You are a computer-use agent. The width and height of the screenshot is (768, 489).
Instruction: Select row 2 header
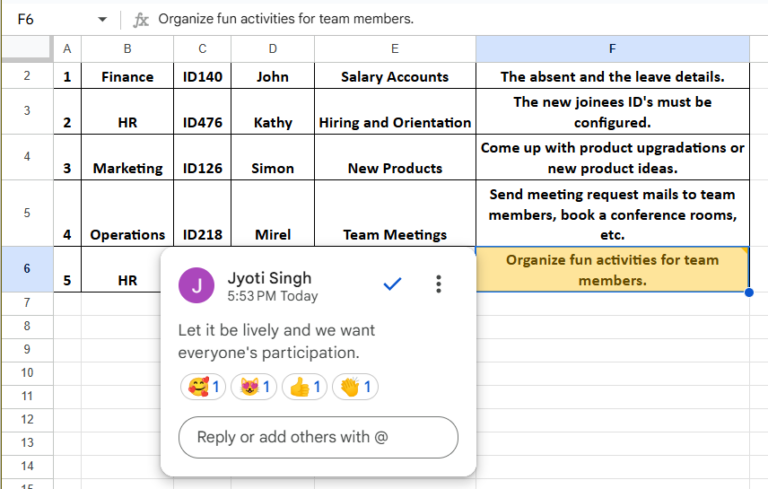[x=27, y=75]
